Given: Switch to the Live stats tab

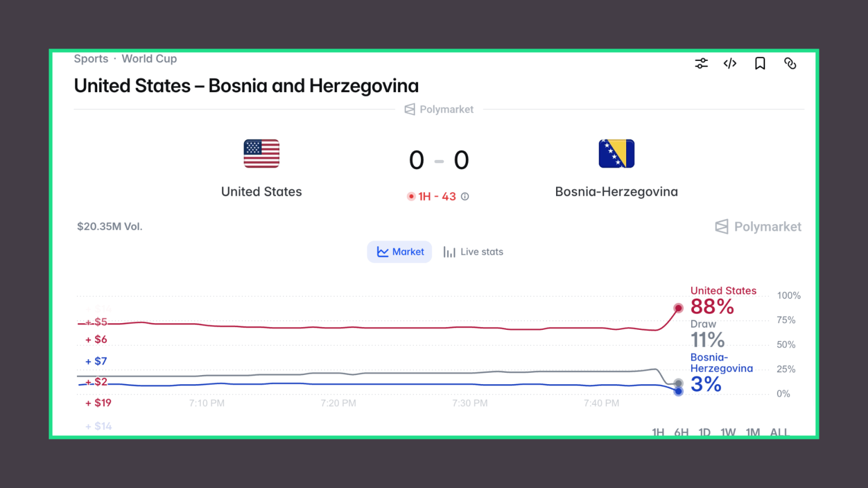Looking at the screenshot, I should pos(473,252).
